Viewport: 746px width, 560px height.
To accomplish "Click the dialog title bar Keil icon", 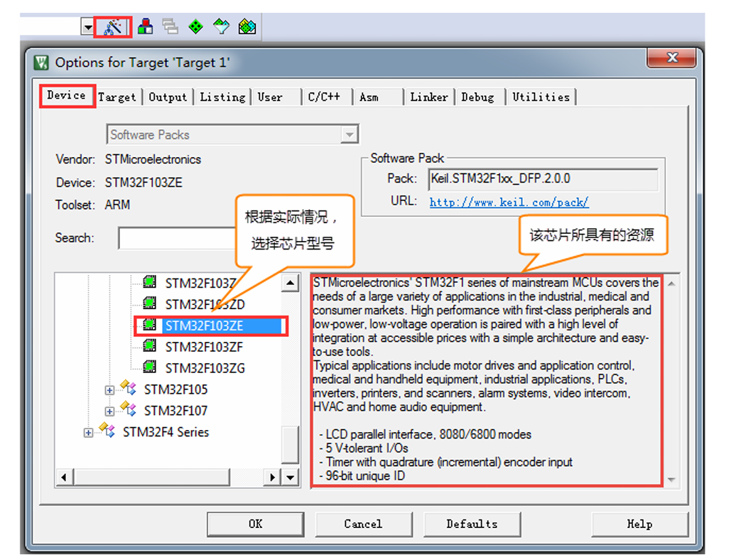I will (x=41, y=63).
